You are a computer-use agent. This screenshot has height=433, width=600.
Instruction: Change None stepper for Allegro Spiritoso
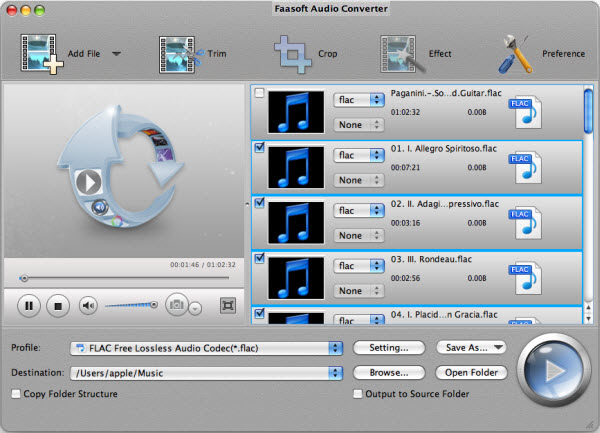(359, 180)
